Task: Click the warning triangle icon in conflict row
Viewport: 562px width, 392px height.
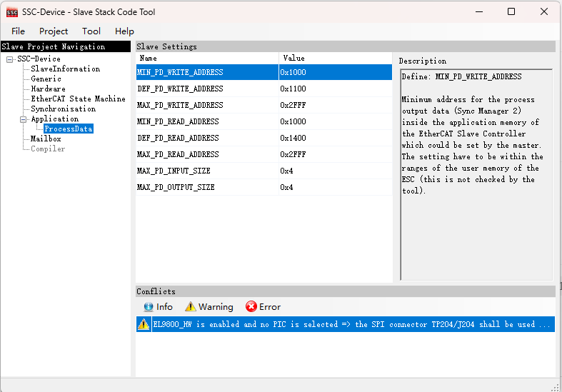Action: (144, 324)
